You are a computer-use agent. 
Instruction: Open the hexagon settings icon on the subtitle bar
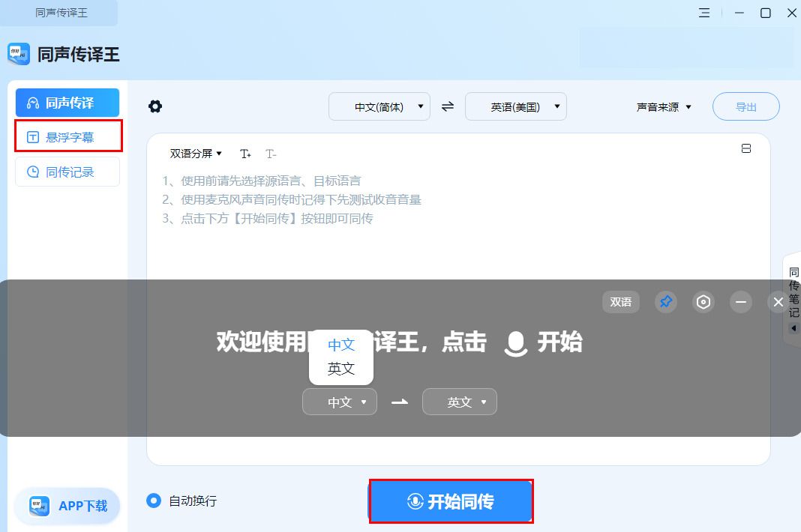[703, 302]
